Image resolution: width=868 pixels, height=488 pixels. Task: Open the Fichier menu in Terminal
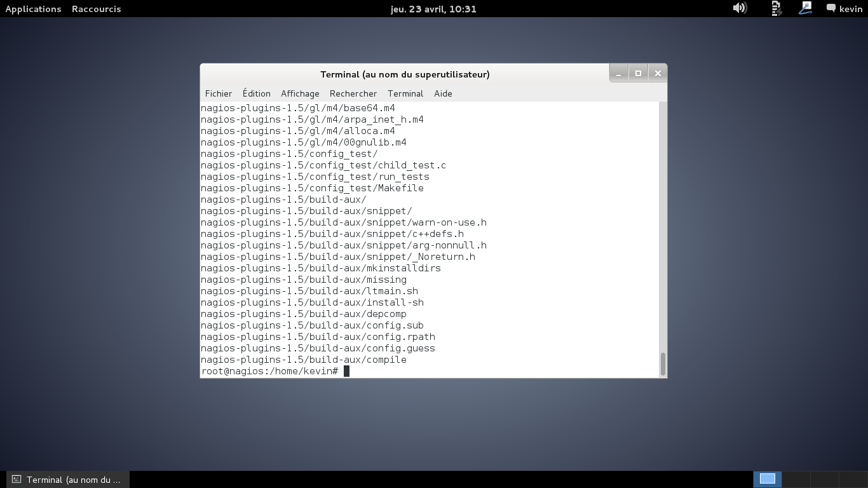pyautogui.click(x=219, y=93)
